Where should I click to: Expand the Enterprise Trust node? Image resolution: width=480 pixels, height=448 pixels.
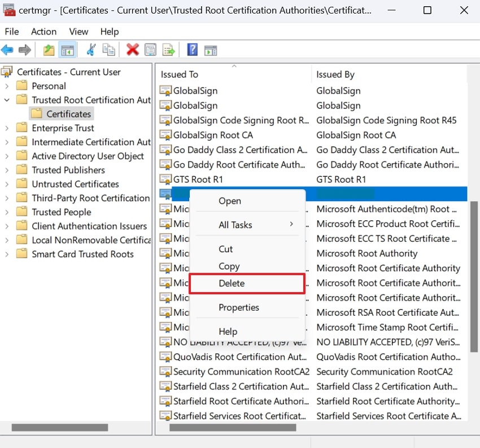7,128
